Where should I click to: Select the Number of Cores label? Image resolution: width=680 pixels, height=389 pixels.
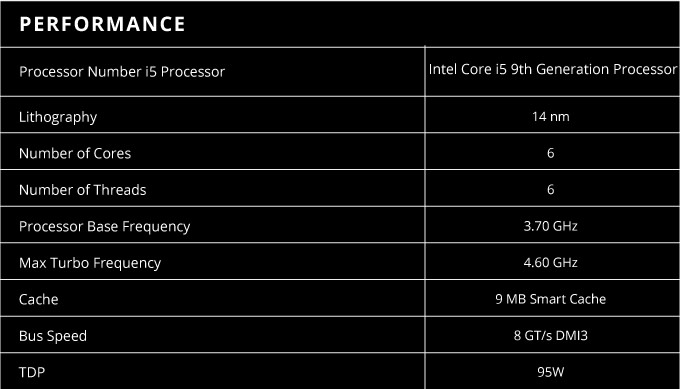coord(75,154)
